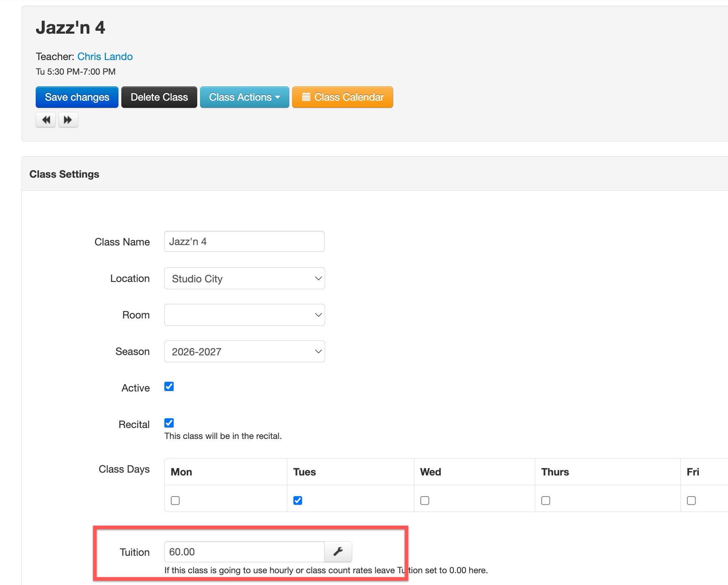Uncheck the Recital checkbox
The width and height of the screenshot is (728, 585).
click(169, 423)
